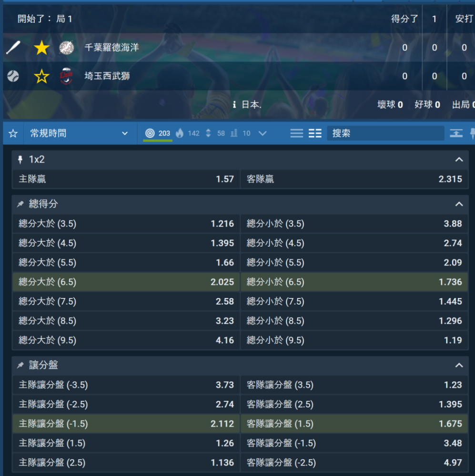The height and width of the screenshot is (476, 475).
Task: Collapse the 1x2 market section
Action: [459, 160]
